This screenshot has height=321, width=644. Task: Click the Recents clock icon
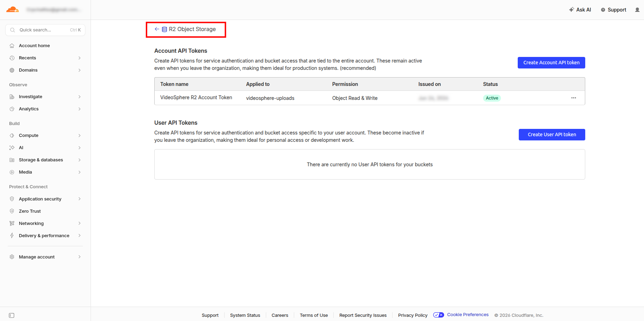(12, 58)
